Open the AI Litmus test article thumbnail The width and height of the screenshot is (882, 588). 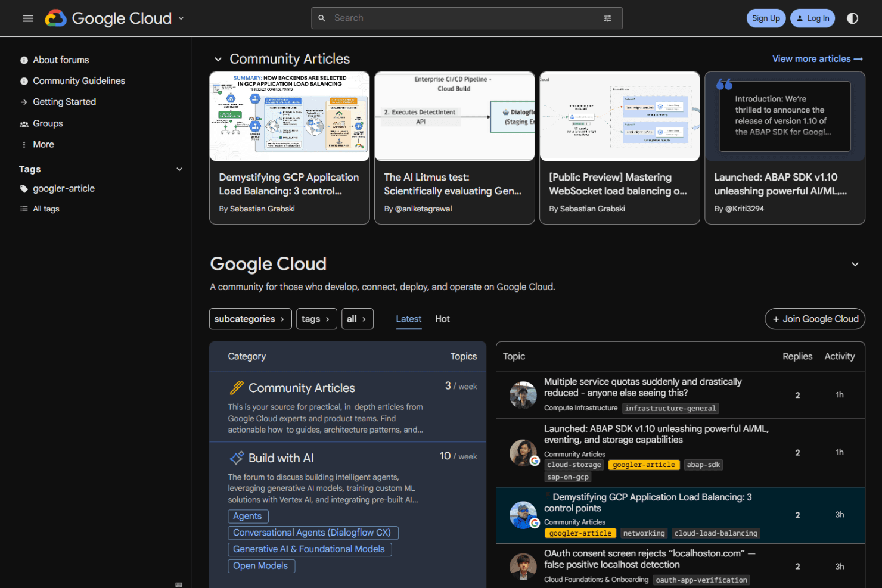point(455,117)
